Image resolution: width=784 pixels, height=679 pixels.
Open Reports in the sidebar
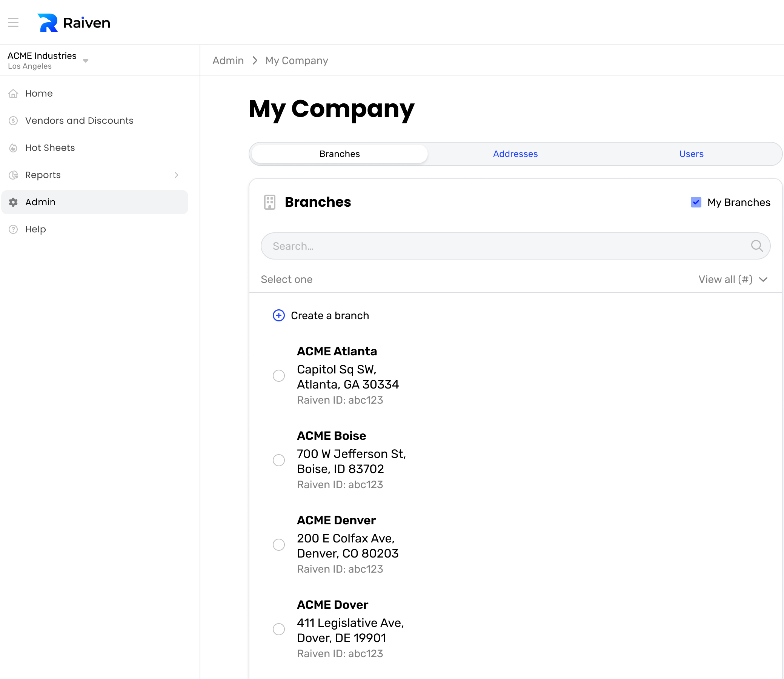[95, 175]
